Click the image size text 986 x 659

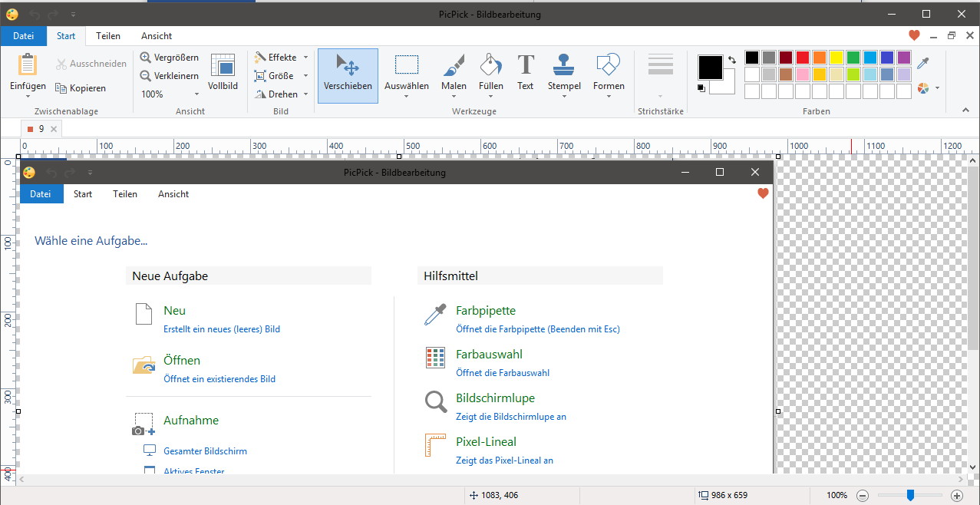729,495
